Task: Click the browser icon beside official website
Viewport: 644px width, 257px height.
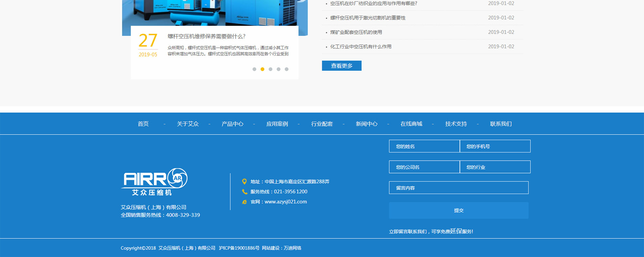Action: coord(245,202)
